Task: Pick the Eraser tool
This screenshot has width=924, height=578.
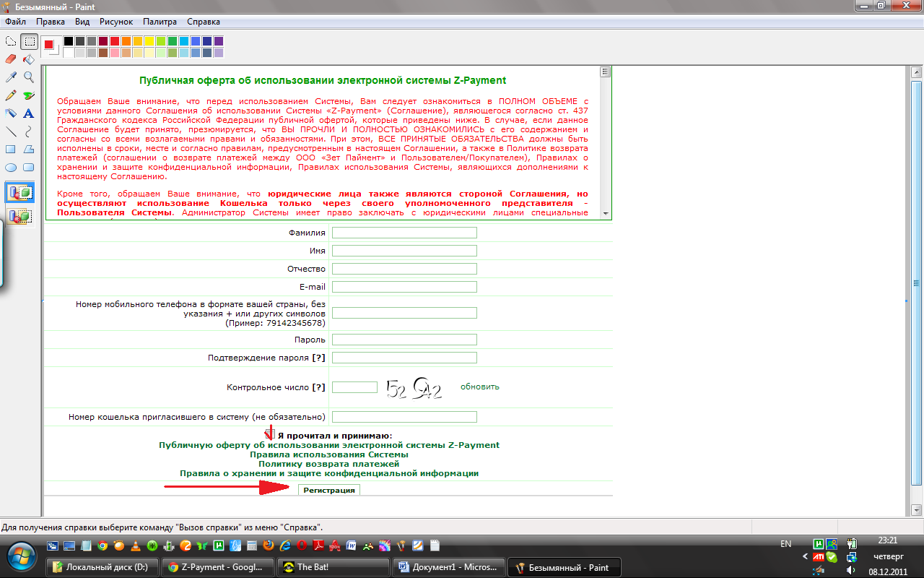Action: [11, 59]
